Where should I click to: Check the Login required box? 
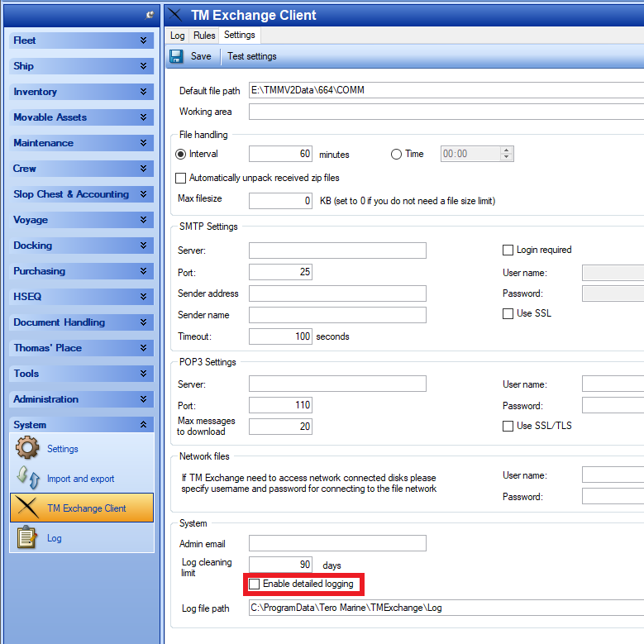tap(508, 250)
